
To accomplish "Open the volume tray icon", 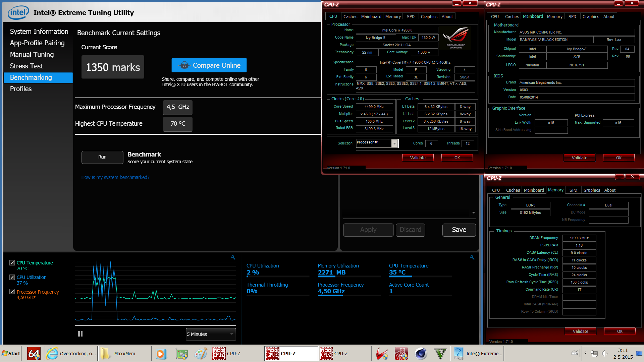I will [604, 354].
